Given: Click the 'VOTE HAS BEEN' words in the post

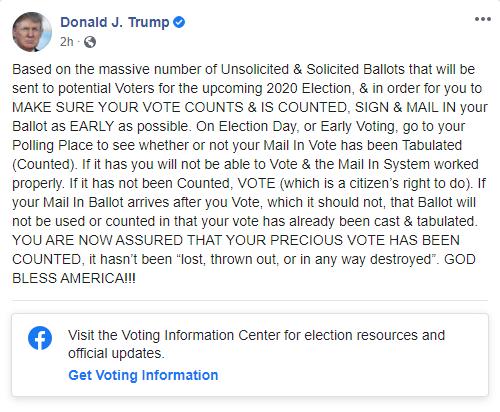Looking at the screenshot, I should (403, 240).
